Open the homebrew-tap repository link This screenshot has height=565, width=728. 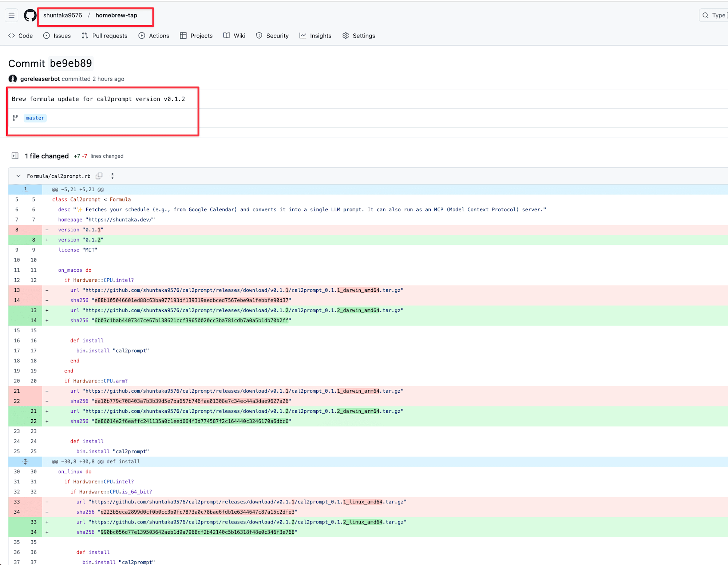(116, 15)
